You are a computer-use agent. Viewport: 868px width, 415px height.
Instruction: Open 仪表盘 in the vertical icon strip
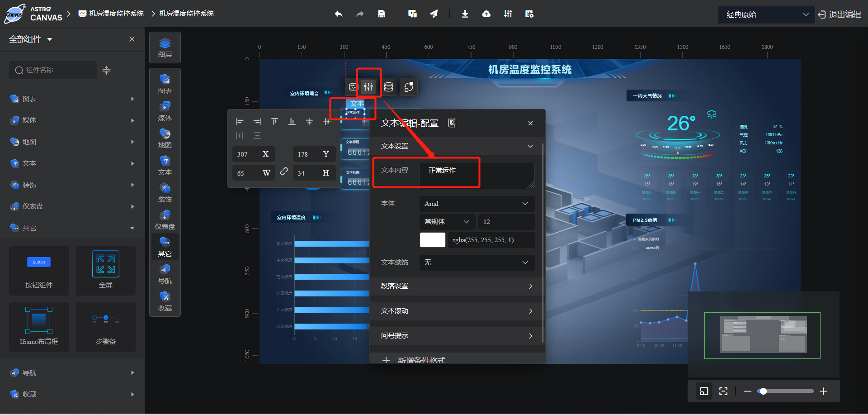(165, 219)
